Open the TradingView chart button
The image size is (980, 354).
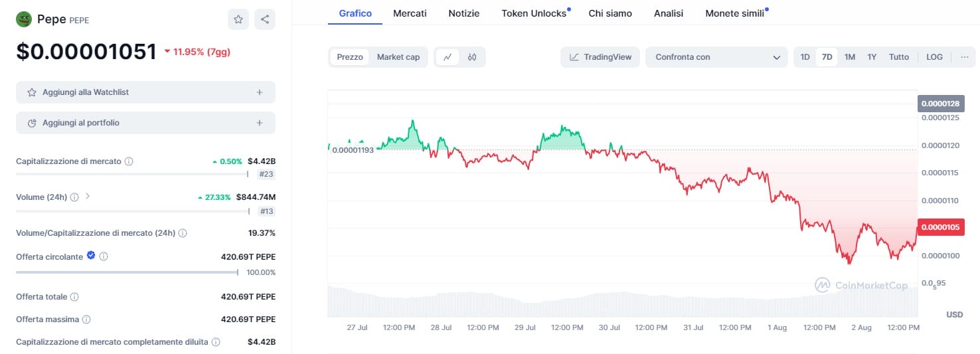600,57
